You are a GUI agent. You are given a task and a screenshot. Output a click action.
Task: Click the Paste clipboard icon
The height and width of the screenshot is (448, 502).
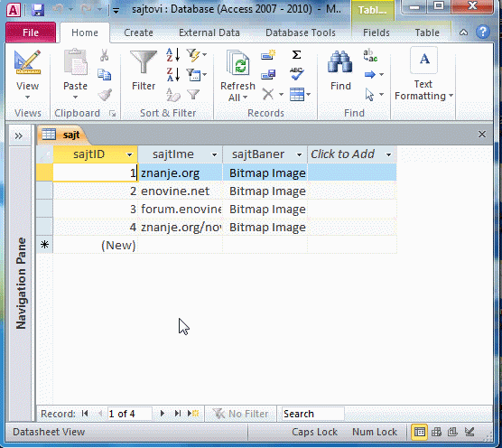click(x=75, y=61)
